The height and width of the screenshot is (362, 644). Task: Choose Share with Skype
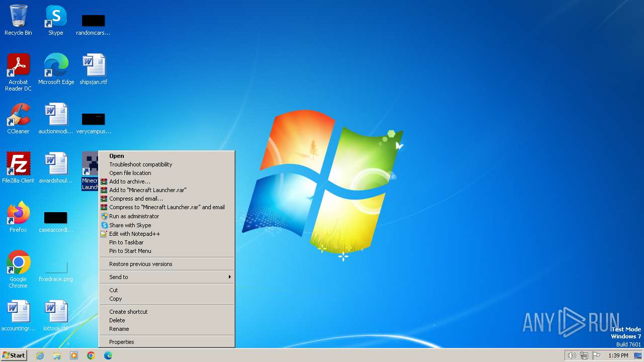167,225
